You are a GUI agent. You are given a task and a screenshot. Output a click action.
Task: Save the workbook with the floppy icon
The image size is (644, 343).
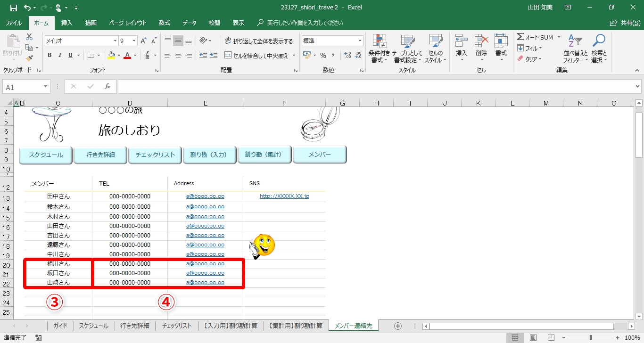(13, 8)
